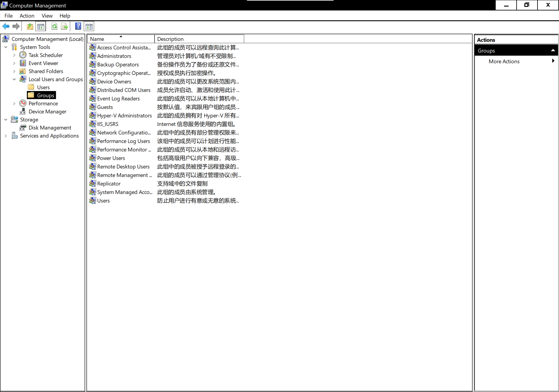Click the Export List toolbar icon
559x392 pixels.
(x=64, y=27)
